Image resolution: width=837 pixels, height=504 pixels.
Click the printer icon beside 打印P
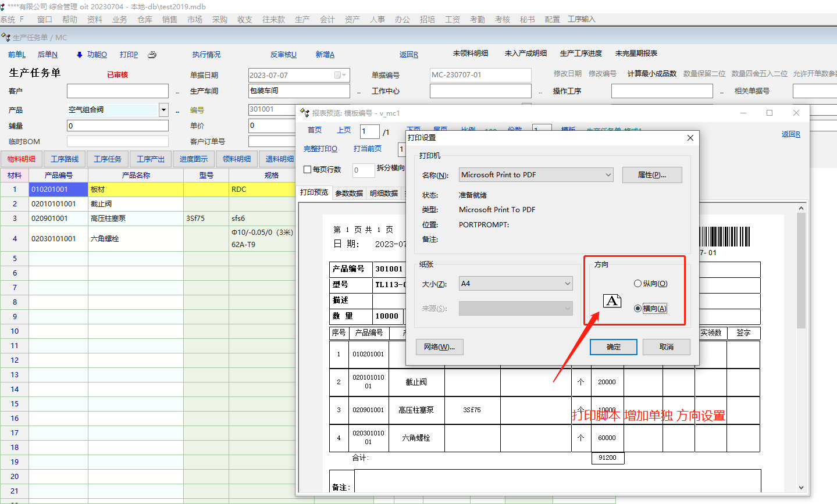point(152,55)
